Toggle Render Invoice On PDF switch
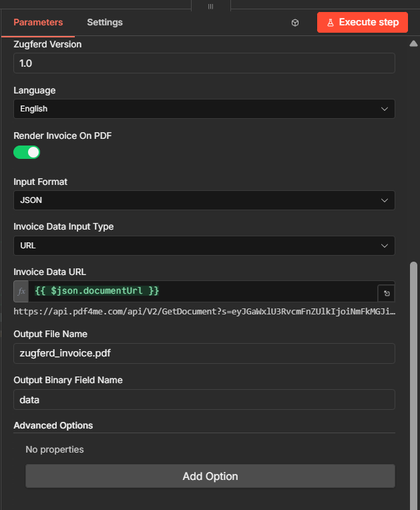 (27, 152)
